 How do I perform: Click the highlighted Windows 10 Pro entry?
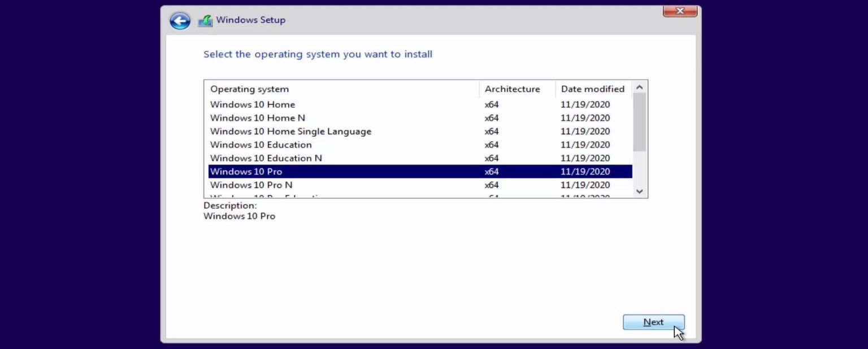246,171
